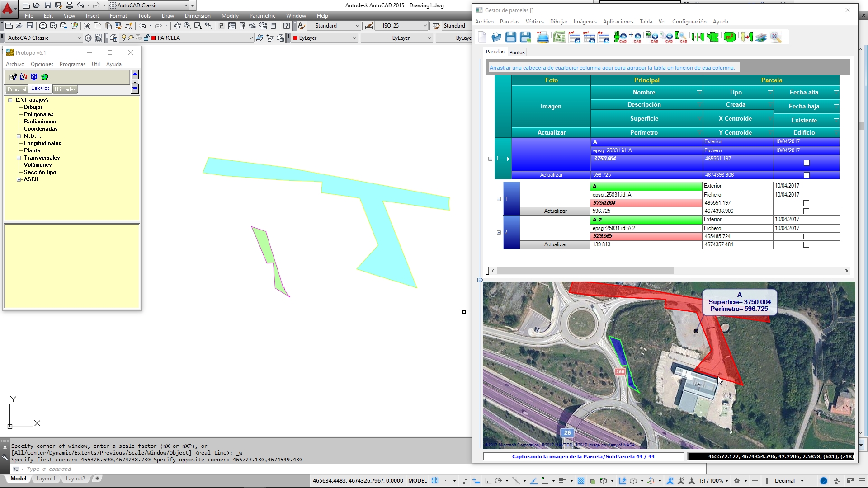Click the shp table import icon
This screenshot has height=488, width=868.
click(604, 38)
